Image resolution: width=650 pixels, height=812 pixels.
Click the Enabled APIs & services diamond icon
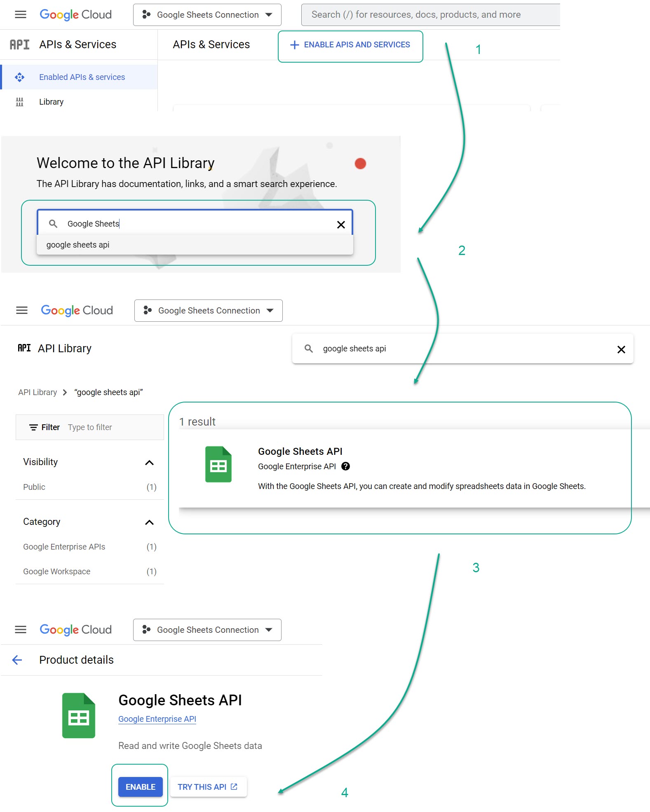pos(19,77)
